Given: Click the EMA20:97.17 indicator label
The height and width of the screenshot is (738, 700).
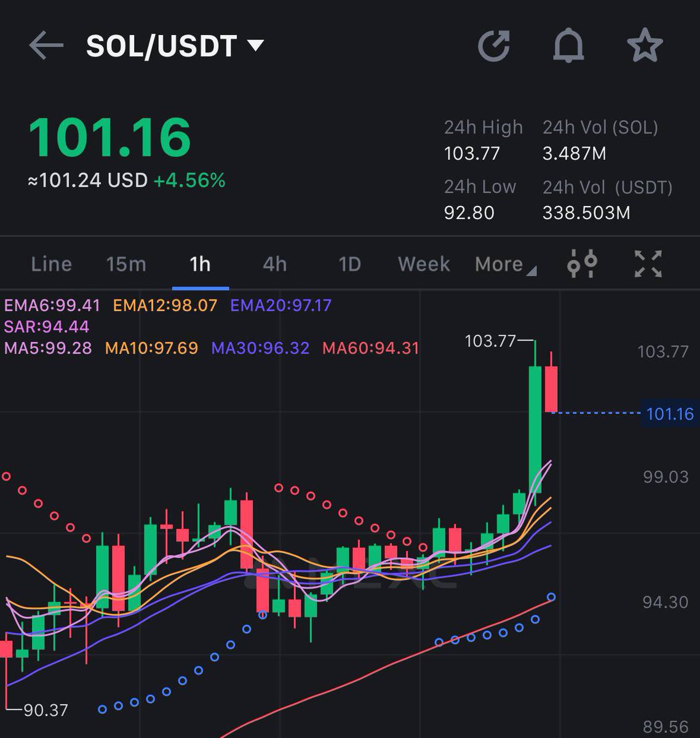Looking at the screenshot, I should click(281, 306).
